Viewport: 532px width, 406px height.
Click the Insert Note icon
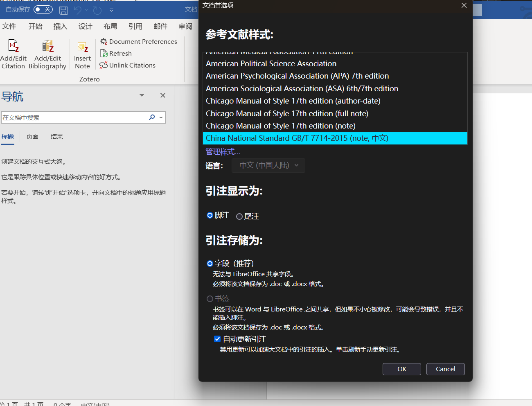click(x=82, y=47)
